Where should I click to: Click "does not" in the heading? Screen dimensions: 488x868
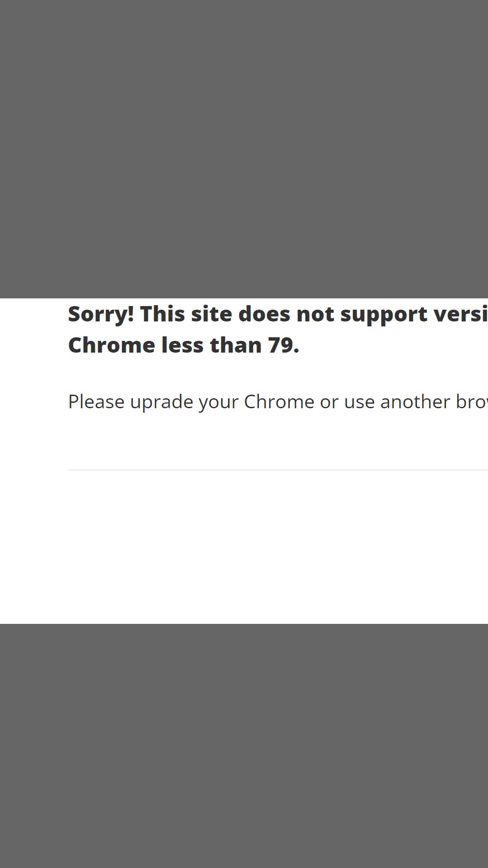click(x=286, y=314)
